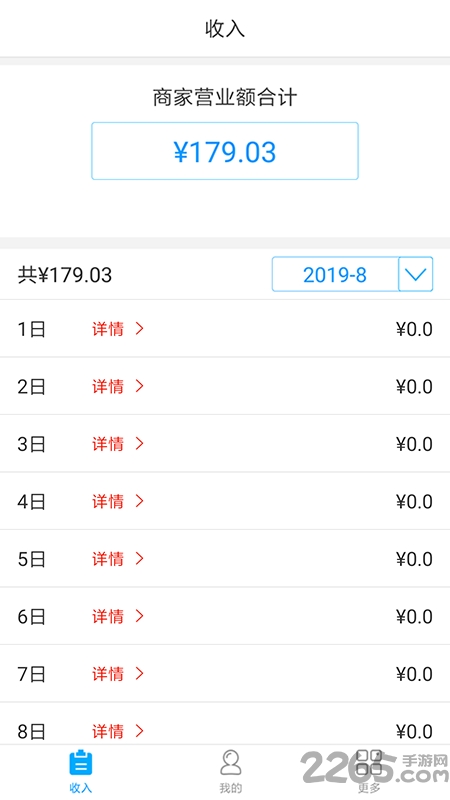This screenshot has height=800, width=450.
Task: Tap the ¥179.03 total revenue box
Action: pos(225,151)
